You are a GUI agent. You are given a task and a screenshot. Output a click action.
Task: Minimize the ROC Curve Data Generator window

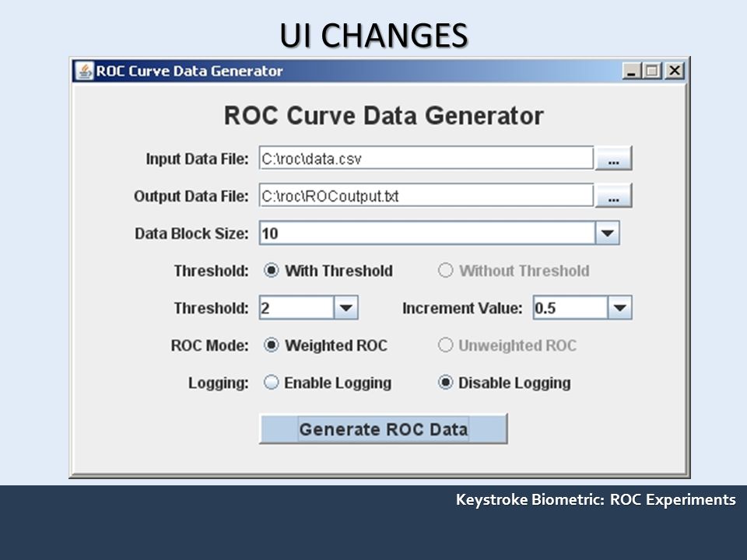click(x=631, y=71)
